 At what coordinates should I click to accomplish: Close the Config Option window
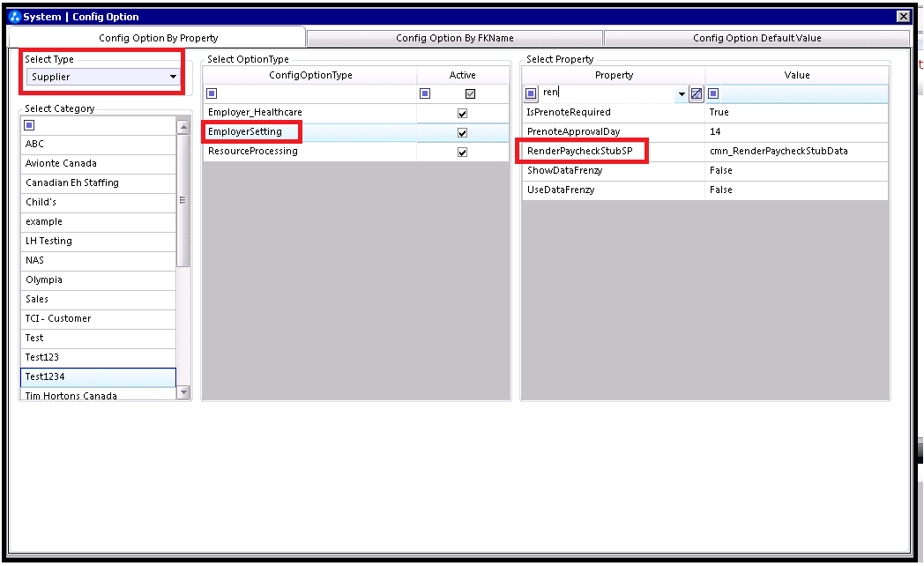[903, 17]
